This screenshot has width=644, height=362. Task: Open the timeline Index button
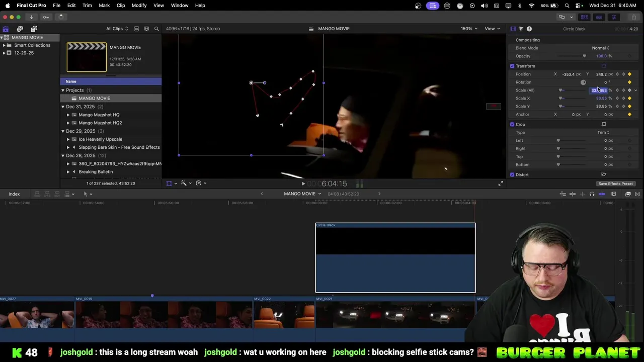click(x=14, y=194)
